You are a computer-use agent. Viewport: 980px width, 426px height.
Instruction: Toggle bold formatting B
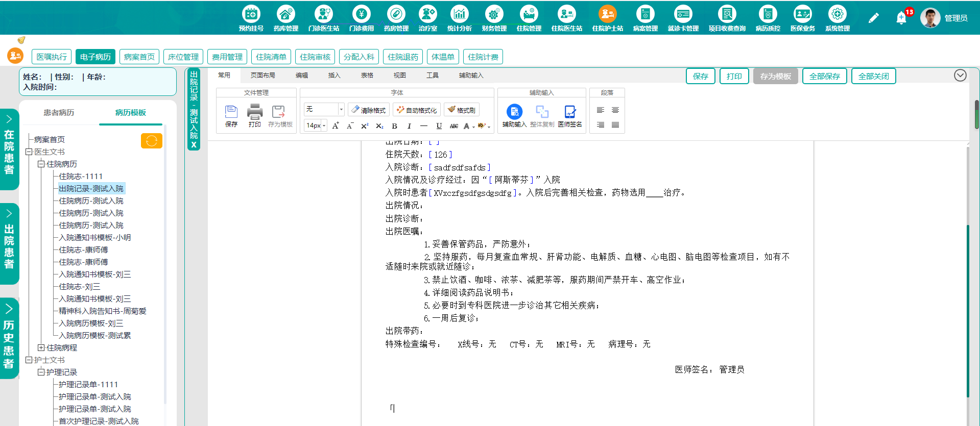(x=394, y=126)
